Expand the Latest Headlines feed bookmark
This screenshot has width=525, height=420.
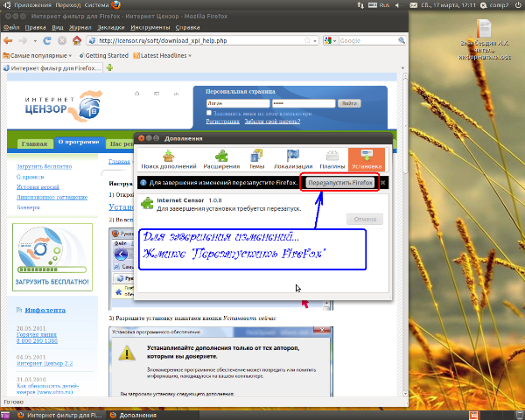click(x=163, y=56)
